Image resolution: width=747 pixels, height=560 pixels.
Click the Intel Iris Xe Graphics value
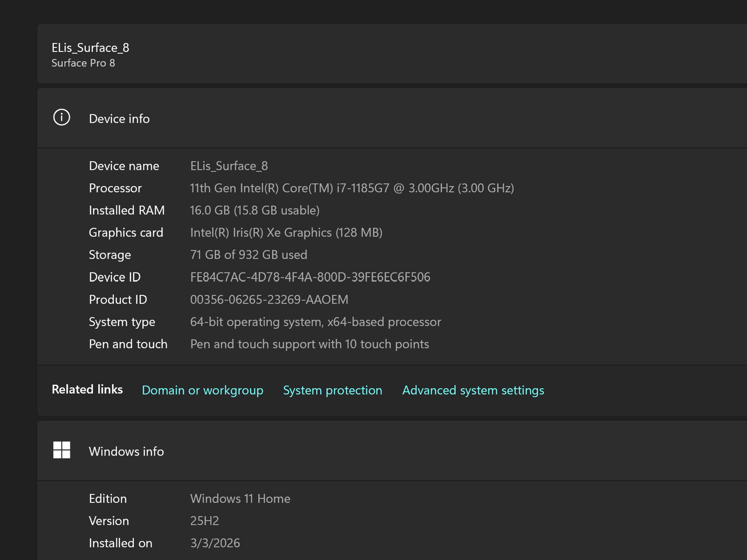(286, 233)
